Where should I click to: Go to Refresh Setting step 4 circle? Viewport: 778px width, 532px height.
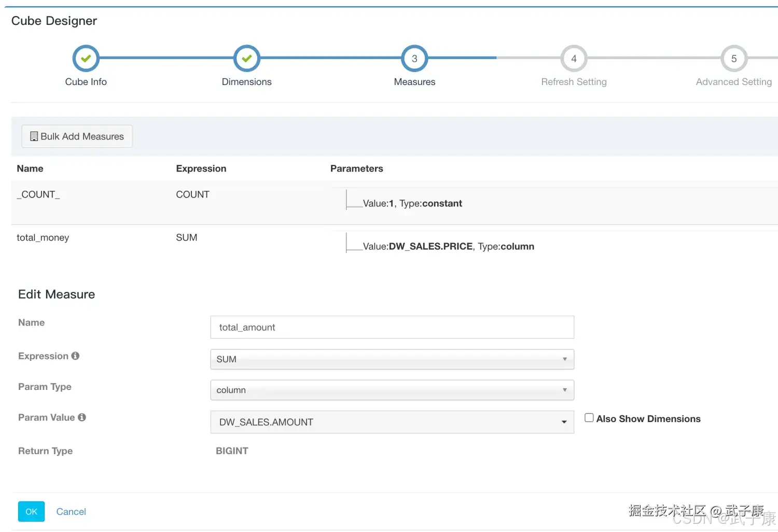coord(574,59)
